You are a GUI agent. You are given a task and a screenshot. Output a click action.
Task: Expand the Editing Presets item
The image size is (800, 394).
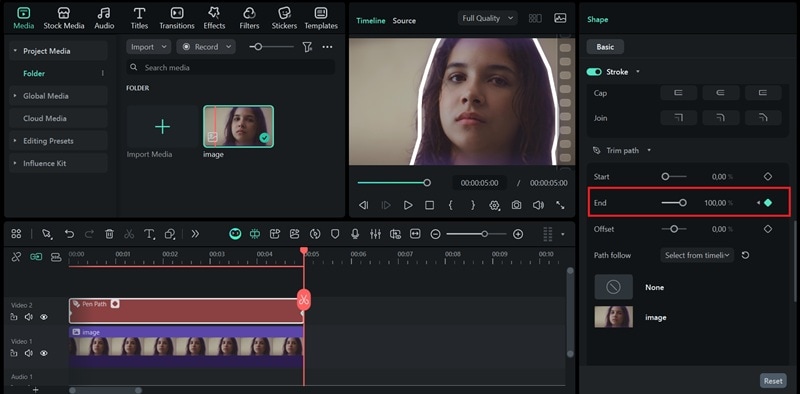[x=15, y=141]
